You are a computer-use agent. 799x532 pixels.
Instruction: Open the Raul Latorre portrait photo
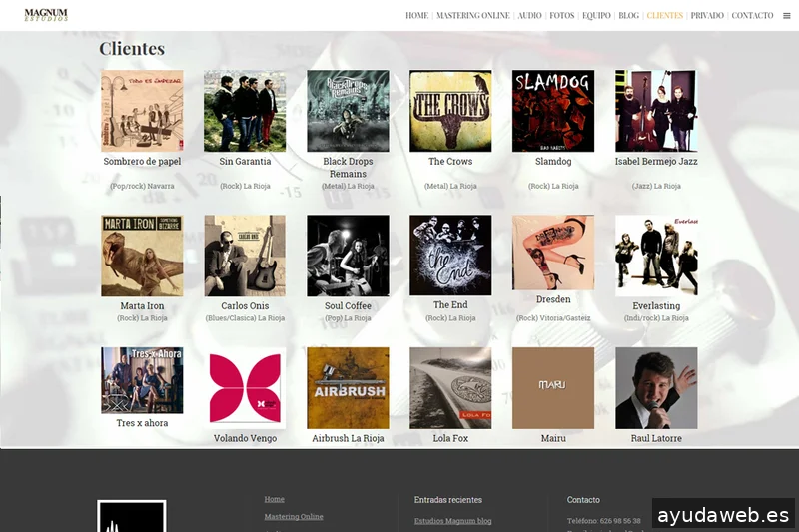point(656,388)
